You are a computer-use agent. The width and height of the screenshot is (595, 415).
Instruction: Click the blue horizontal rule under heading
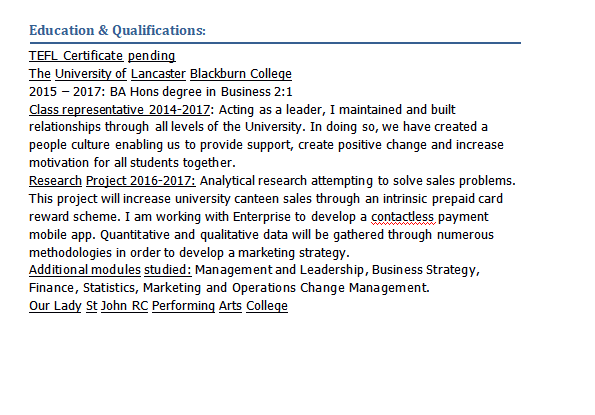(x=275, y=43)
